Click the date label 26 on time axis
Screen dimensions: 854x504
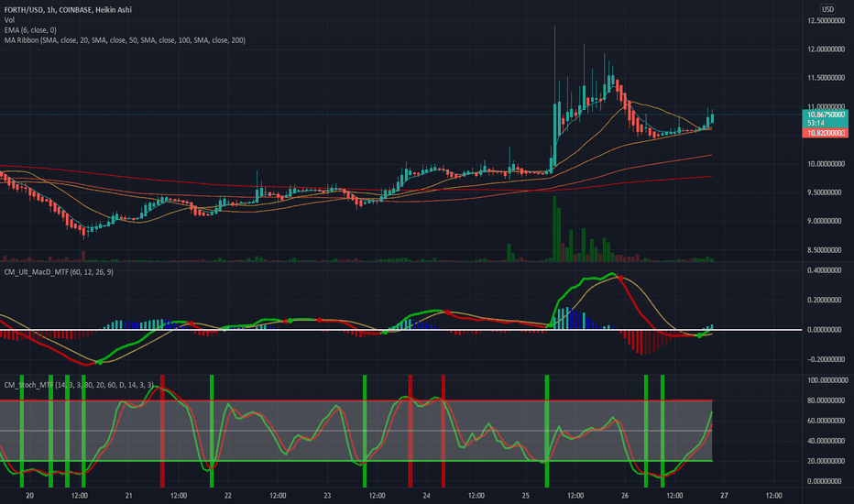tap(625, 495)
